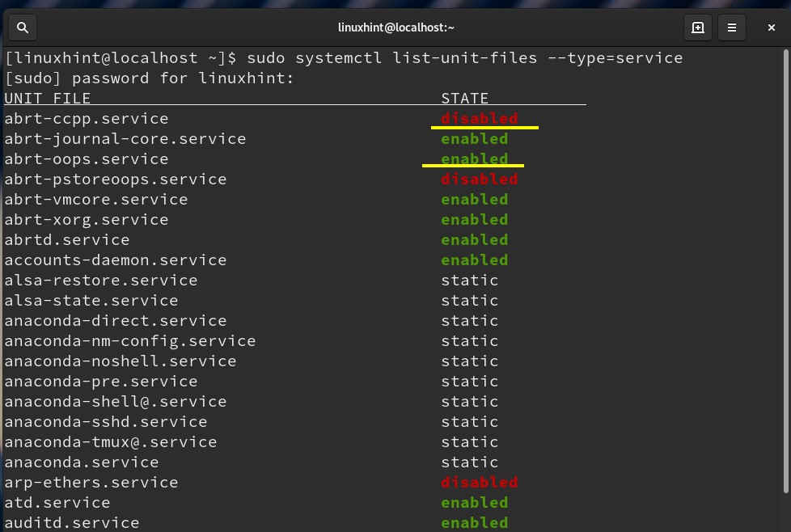This screenshot has width=791, height=532.
Task: Click the auditd.service entry
Action: point(72,523)
